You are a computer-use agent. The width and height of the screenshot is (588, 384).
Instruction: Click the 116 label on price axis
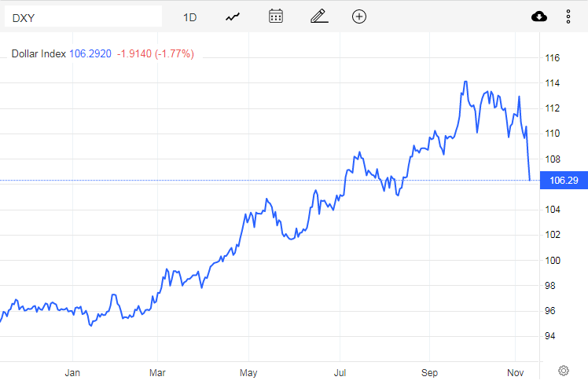(x=553, y=58)
